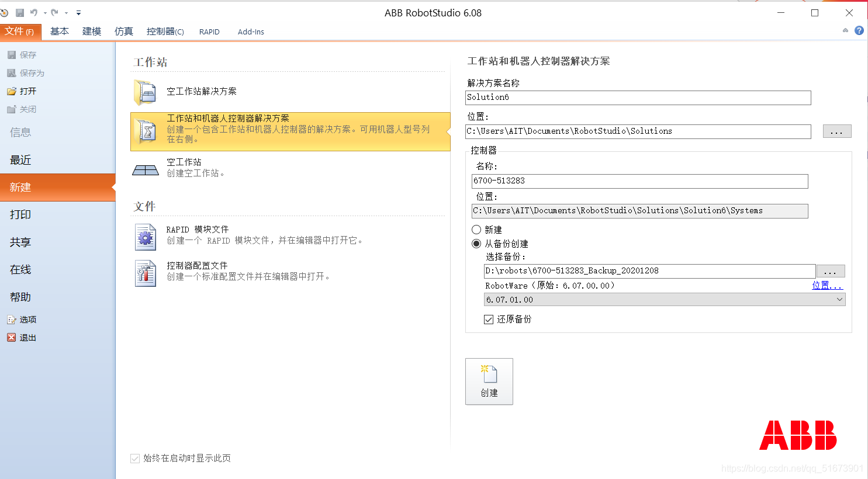The image size is (868, 479).
Task: Click the save icon in quick access toolbar
Action: coord(20,13)
